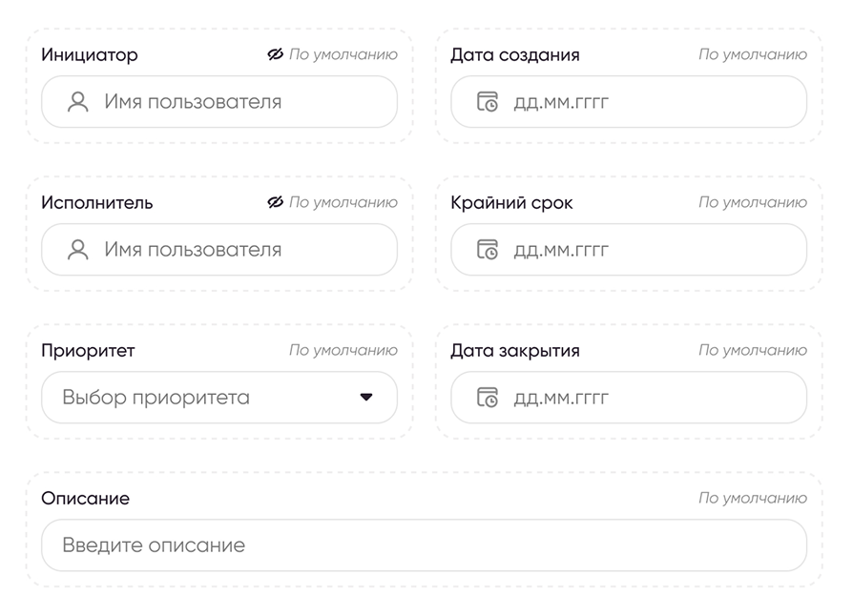
Task: Open calendar icon for Дата закрытия
Action: click(487, 398)
